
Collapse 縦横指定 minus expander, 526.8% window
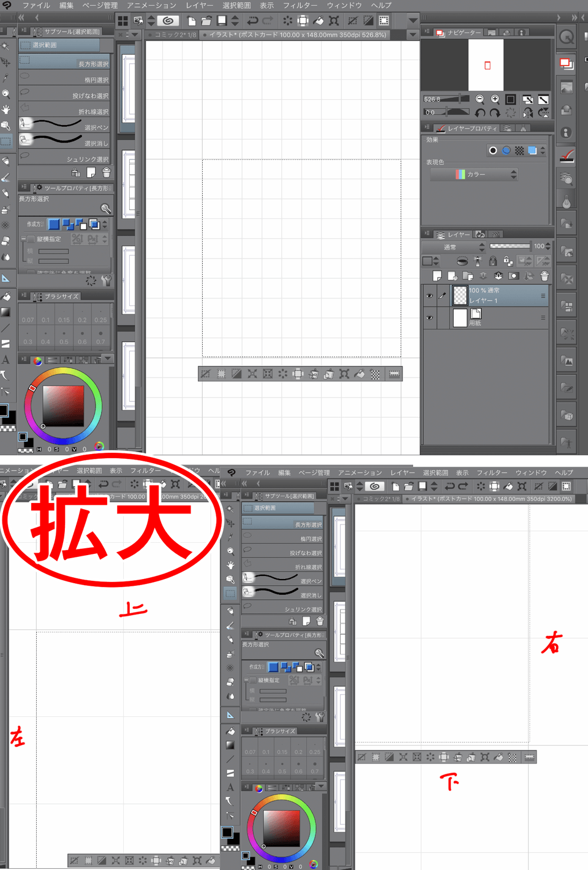coord(23,239)
